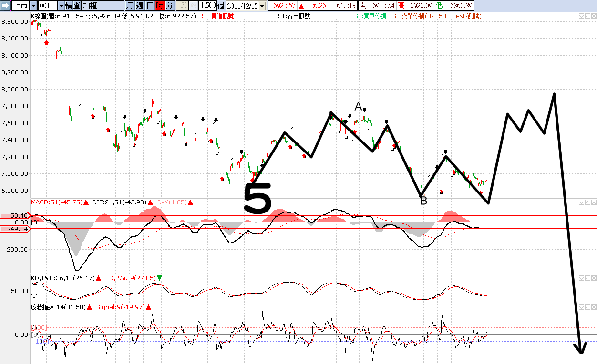Click the 26.26 price change value
This screenshot has width=597, height=364.
coord(318,6)
